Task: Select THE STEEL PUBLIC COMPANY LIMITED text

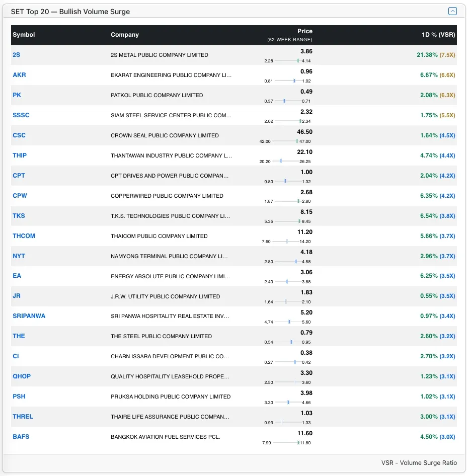Action: point(161,336)
